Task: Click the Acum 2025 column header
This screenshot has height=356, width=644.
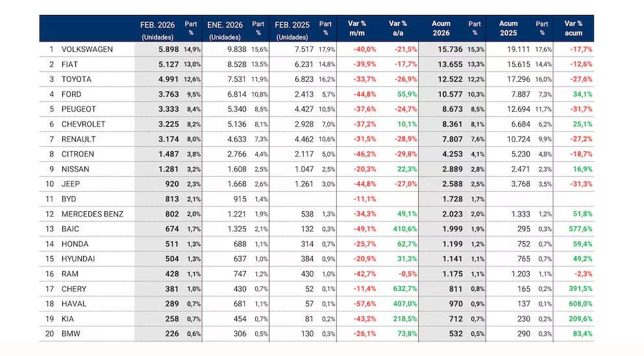Action: click(508, 29)
